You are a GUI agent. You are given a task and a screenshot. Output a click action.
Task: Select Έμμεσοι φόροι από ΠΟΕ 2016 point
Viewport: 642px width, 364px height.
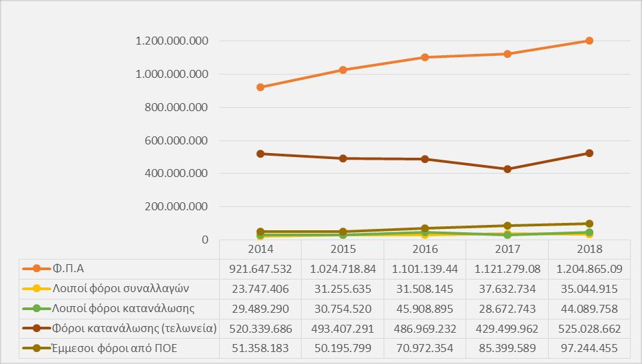click(425, 228)
